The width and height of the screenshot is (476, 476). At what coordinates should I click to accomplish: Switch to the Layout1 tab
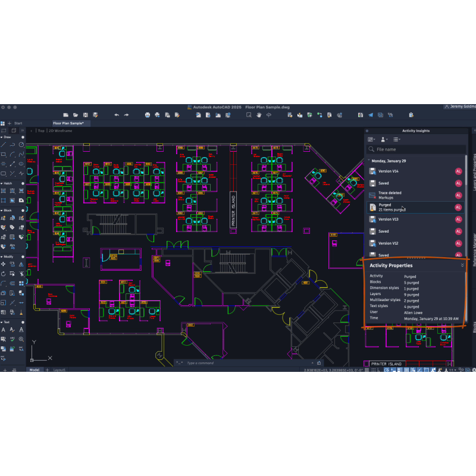click(x=60, y=369)
